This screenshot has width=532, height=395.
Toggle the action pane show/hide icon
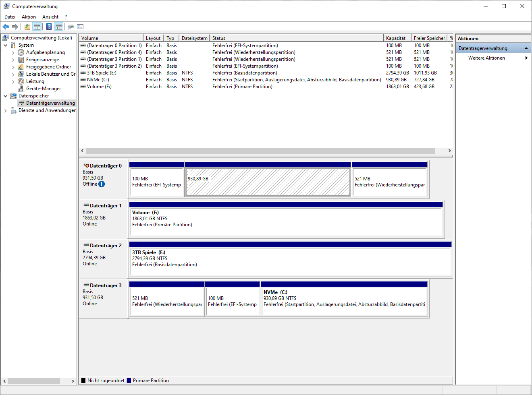pos(59,27)
